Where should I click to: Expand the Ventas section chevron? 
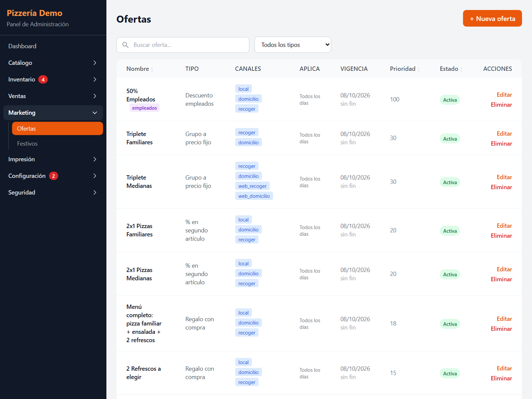coord(95,96)
